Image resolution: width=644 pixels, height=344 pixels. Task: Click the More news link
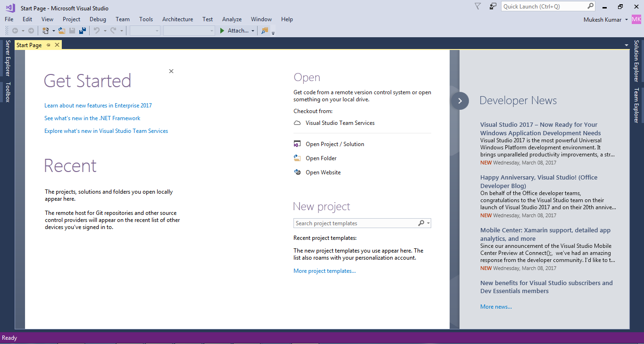tap(496, 307)
